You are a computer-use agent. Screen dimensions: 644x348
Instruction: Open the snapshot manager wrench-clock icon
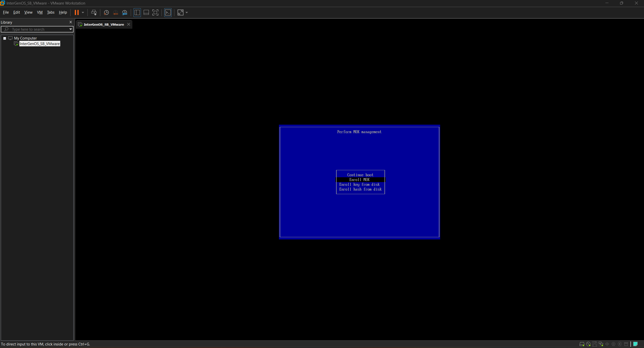coord(125,12)
